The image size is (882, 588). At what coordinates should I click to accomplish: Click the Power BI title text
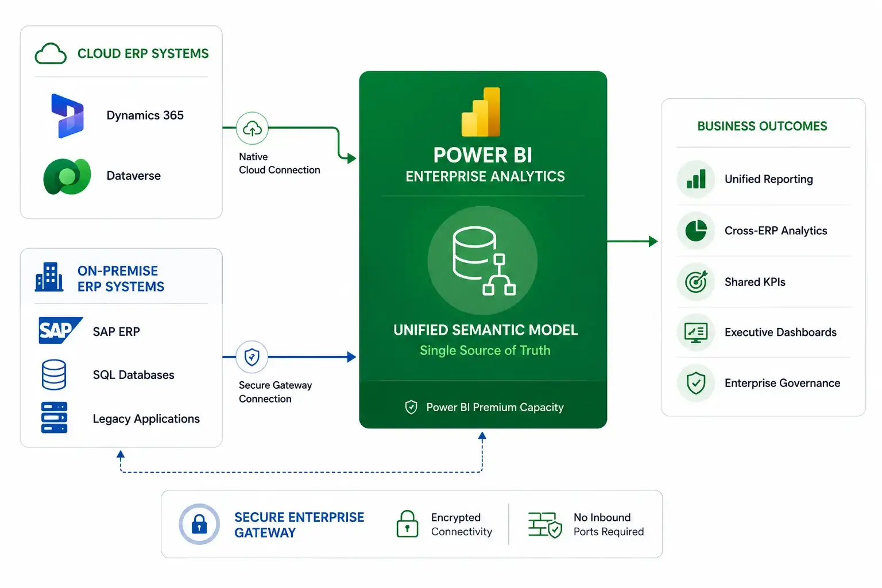(483, 155)
